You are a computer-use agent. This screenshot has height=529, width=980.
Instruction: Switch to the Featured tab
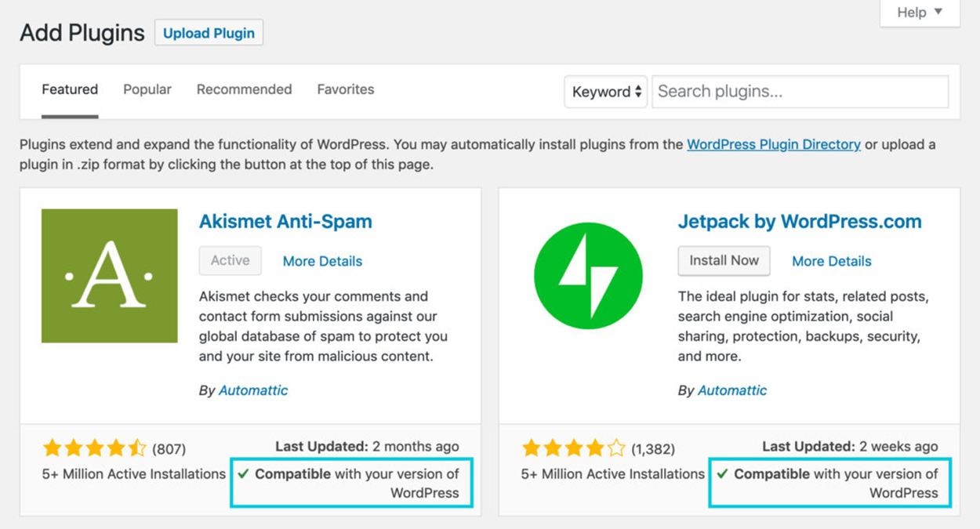coord(70,89)
